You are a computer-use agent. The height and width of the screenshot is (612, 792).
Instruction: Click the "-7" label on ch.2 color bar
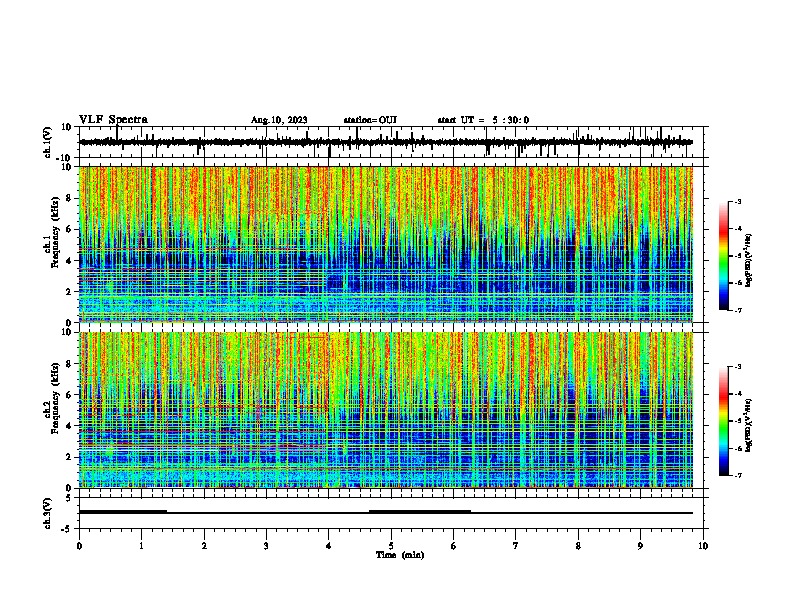[x=737, y=475]
